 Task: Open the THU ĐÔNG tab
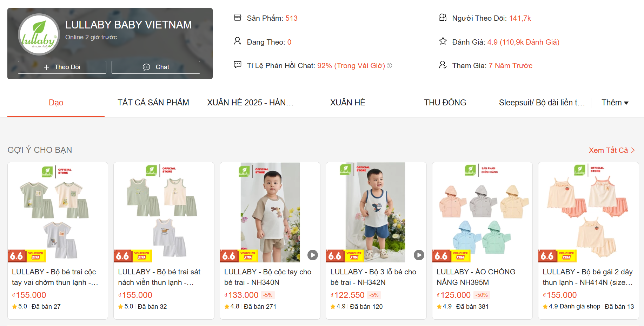445,103
